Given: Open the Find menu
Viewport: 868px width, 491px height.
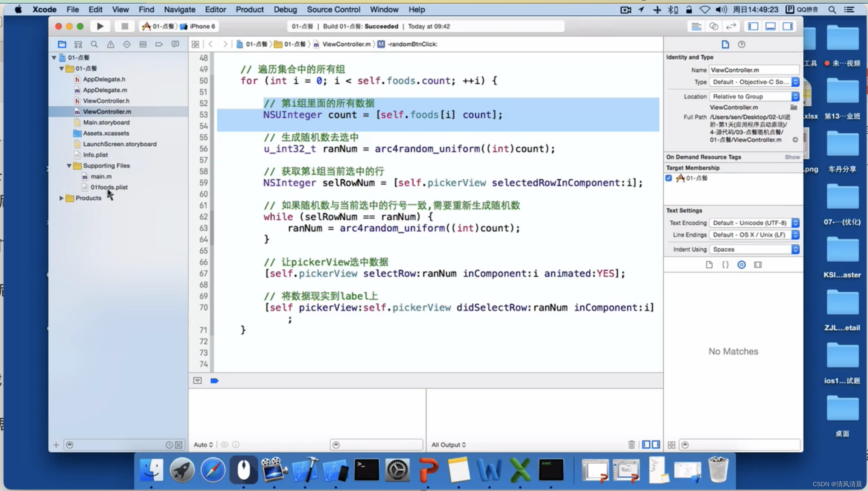Looking at the screenshot, I should (x=146, y=9).
